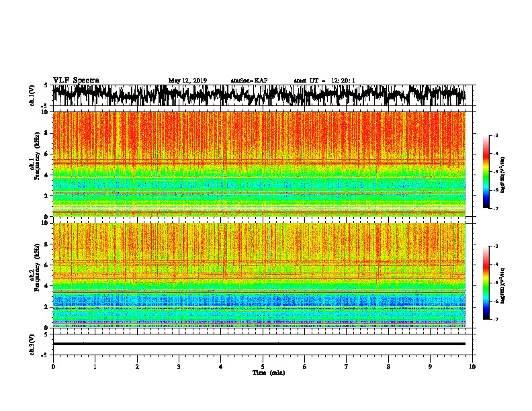Click the "station=KAP" header label
This screenshot has width=532, height=411.
click(x=249, y=81)
